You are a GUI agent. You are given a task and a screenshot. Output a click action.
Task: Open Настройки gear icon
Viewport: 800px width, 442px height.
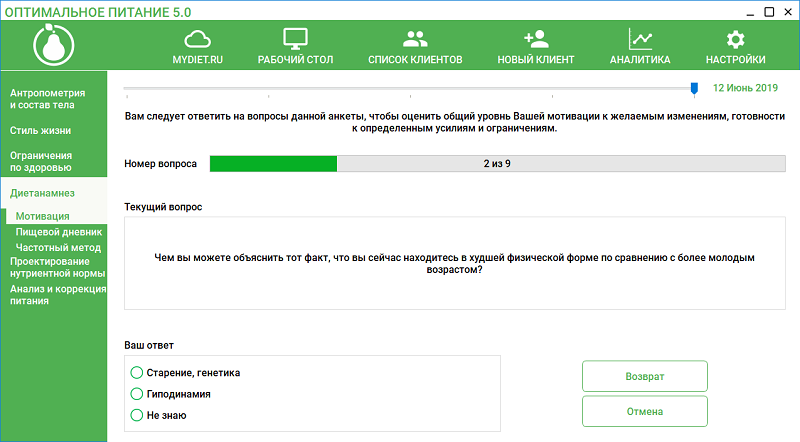[735, 40]
